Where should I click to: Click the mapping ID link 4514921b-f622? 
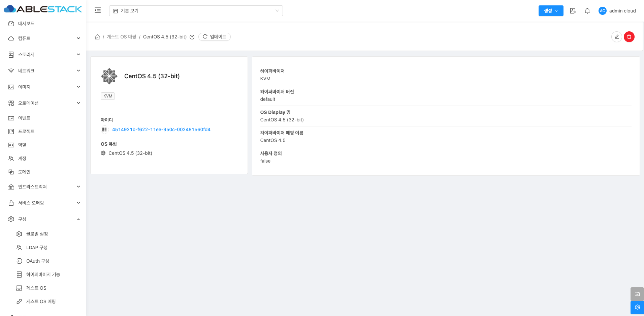(161, 130)
